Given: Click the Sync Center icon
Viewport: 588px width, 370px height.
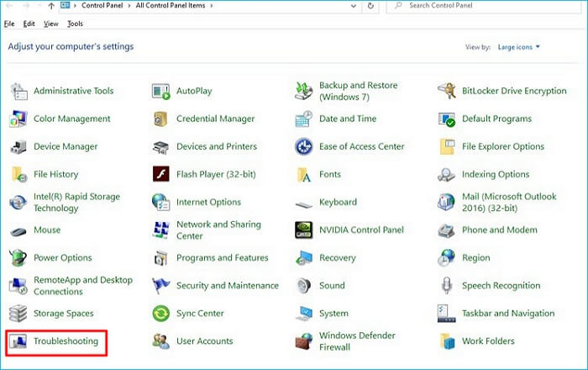Looking at the screenshot, I should pos(161,314).
